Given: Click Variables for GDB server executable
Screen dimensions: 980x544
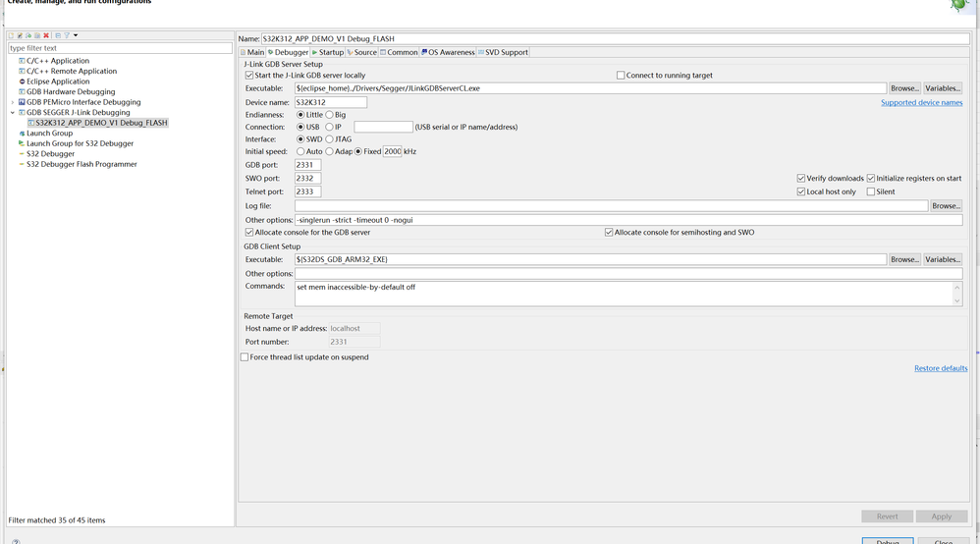Looking at the screenshot, I should pos(942,88).
